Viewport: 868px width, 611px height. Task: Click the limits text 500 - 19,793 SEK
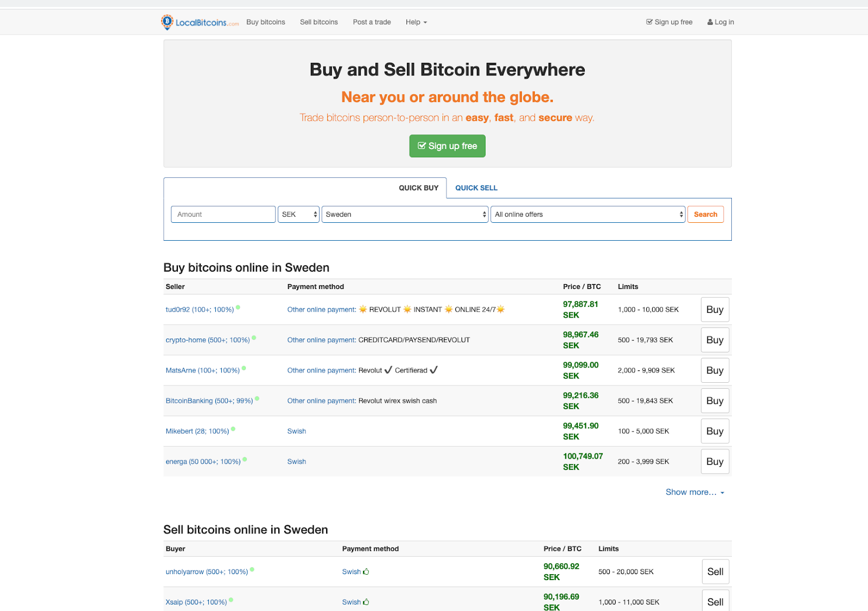(645, 340)
